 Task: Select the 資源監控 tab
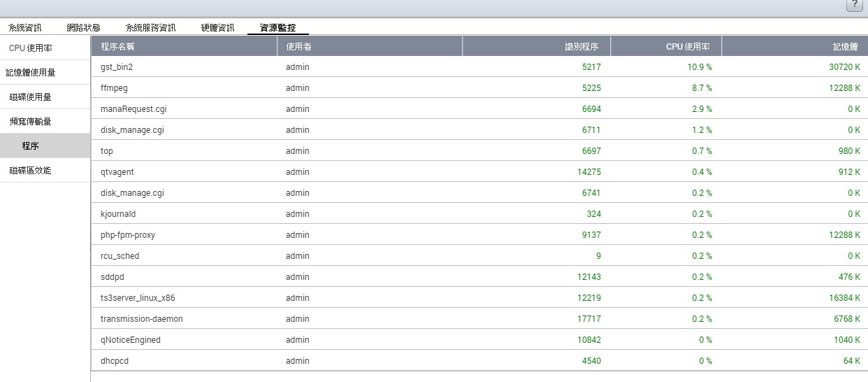tap(277, 28)
